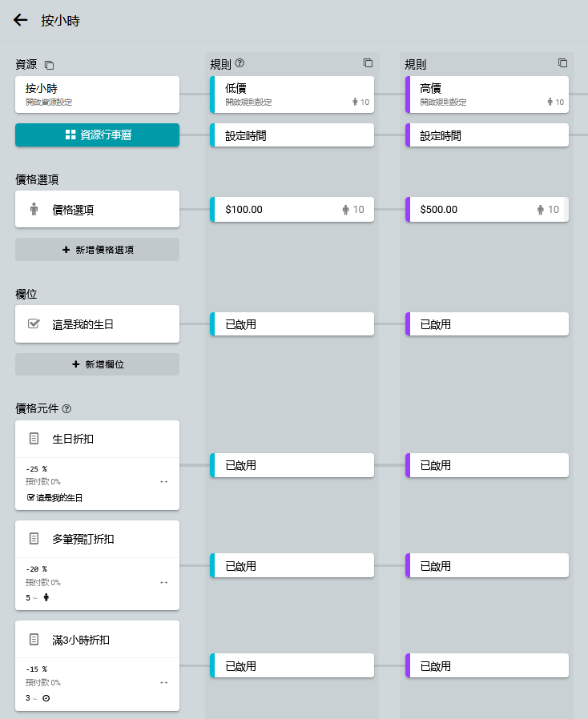Click the 資源行事曆 button

[x=97, y=135]
